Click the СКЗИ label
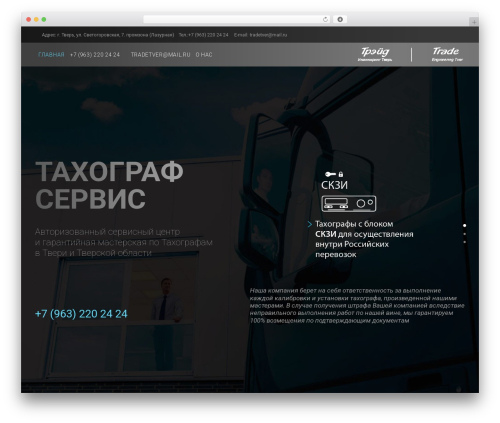Image resolution: width=500 pixels, height=423 pixels. click(x=334, y=185)
